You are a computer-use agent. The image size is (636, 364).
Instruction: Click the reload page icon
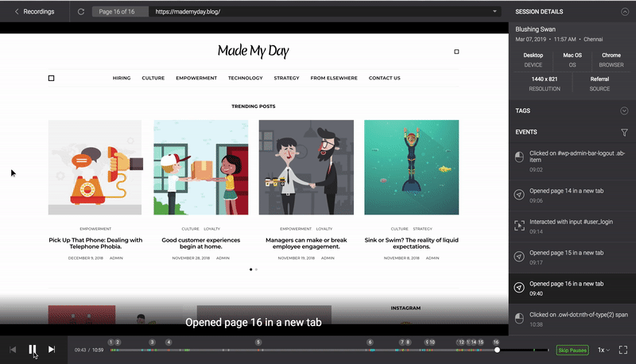click(x=81, y=11)
